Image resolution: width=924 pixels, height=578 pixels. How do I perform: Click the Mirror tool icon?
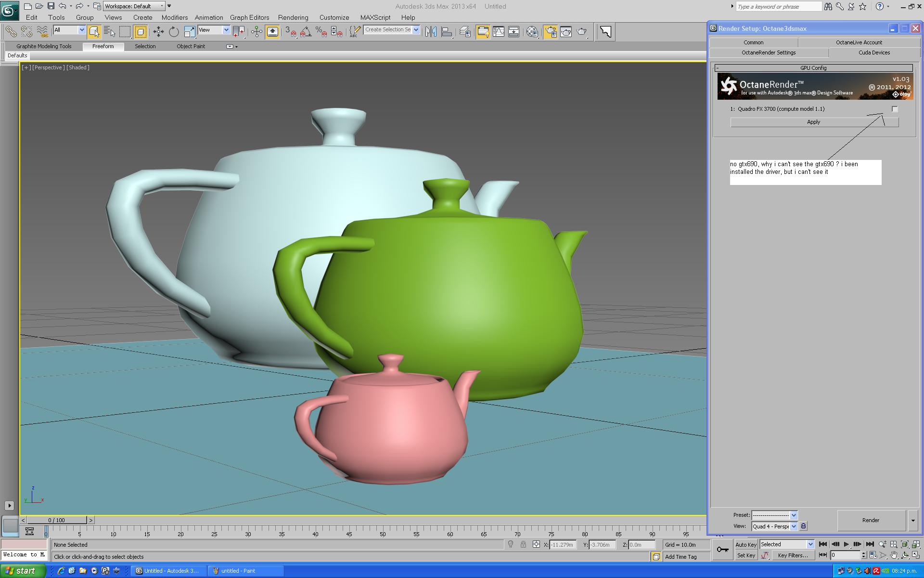click(431, 32)
